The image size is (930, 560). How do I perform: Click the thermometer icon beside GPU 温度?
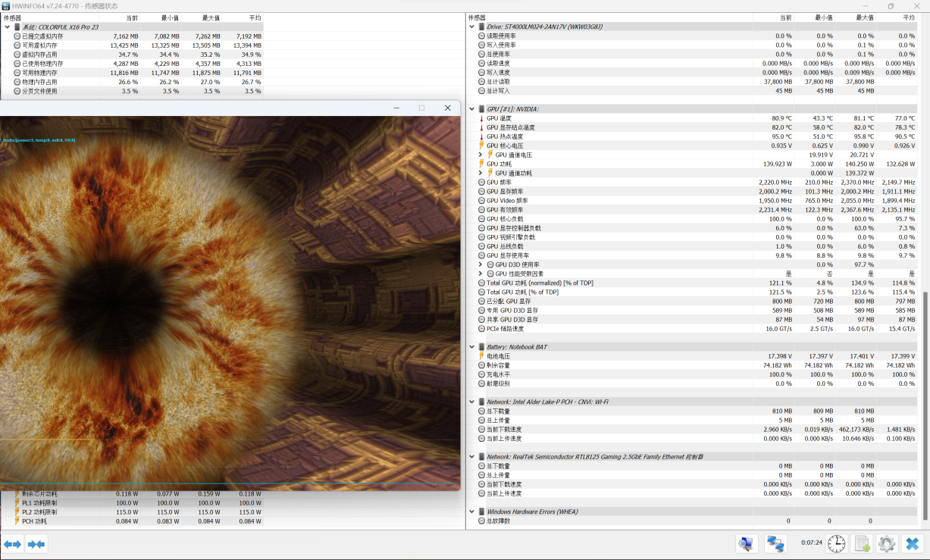click(x=481, y=118)
